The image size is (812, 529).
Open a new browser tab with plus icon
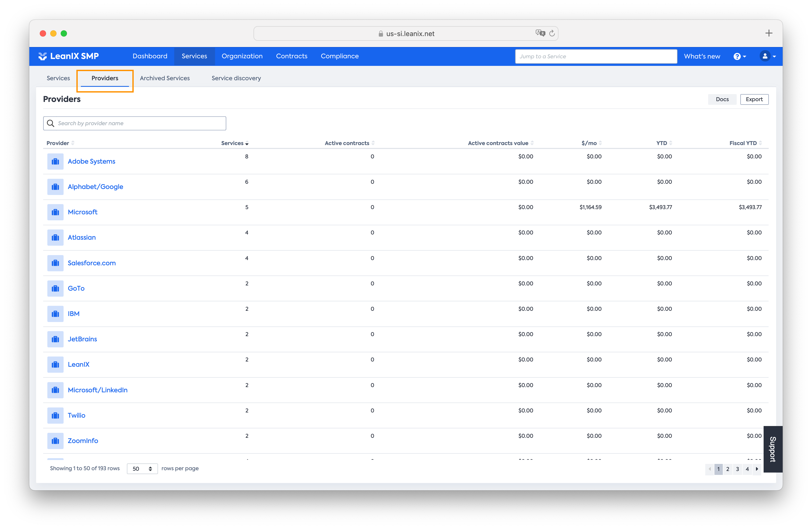[x=769, y=33]
